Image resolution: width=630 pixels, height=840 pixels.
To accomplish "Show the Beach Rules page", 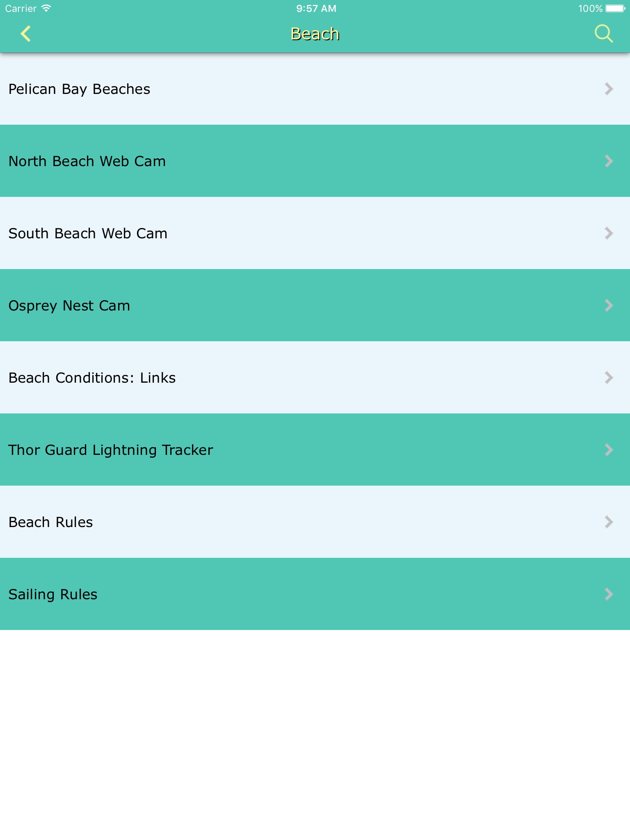I will click(51, 522).
